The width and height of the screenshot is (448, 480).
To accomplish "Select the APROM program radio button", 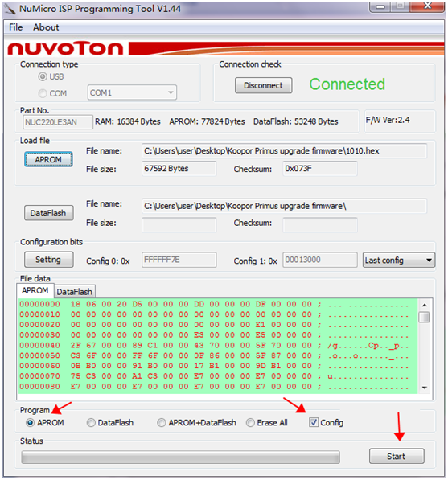I will click(30, 423).
